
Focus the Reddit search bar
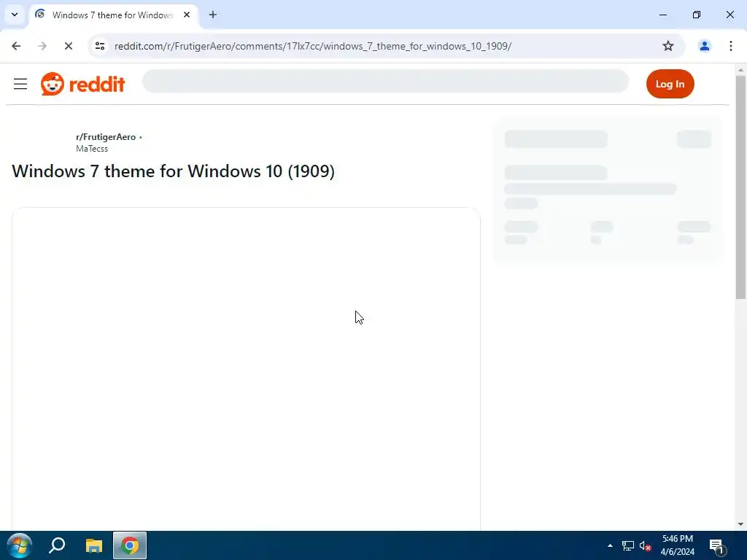(x=385, y=82)
